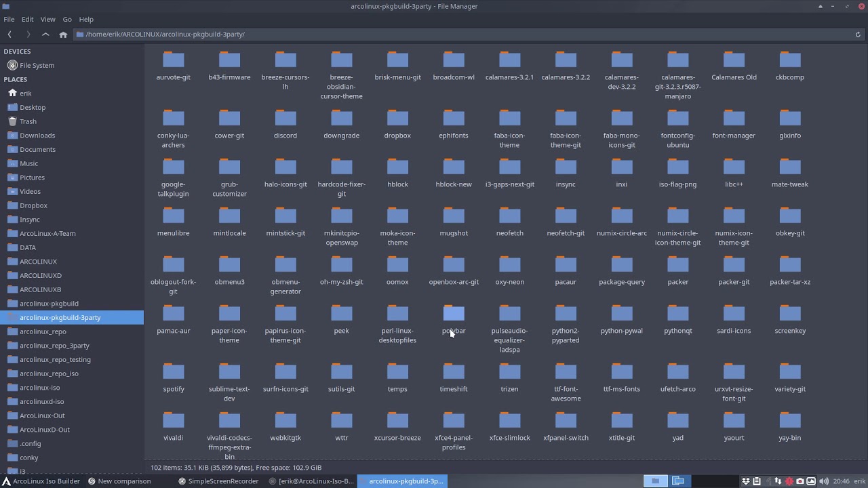Reload the folder with the refresh icon
The width and height of the screenshot is (868, 488).
pyautogui.click(x=858, y=34)
